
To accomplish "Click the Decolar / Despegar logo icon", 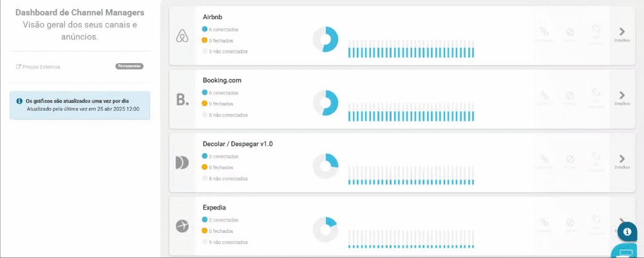I will [x=182, y=163].
